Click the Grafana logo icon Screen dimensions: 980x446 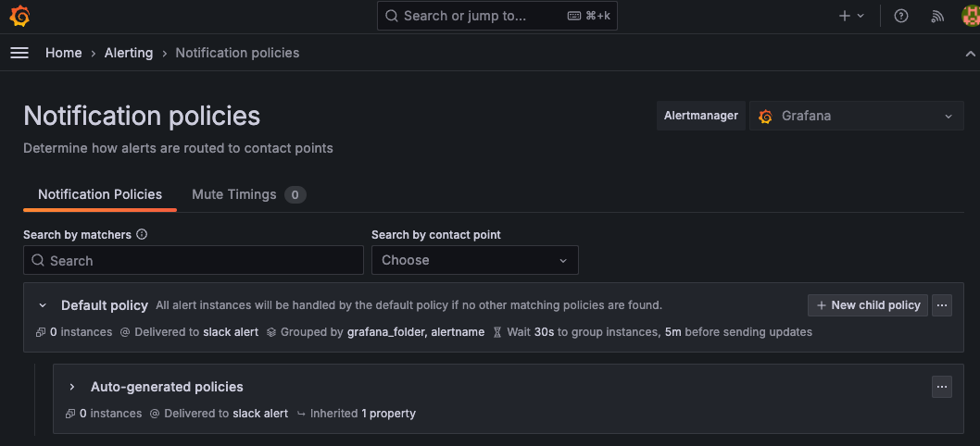(20, 16)
